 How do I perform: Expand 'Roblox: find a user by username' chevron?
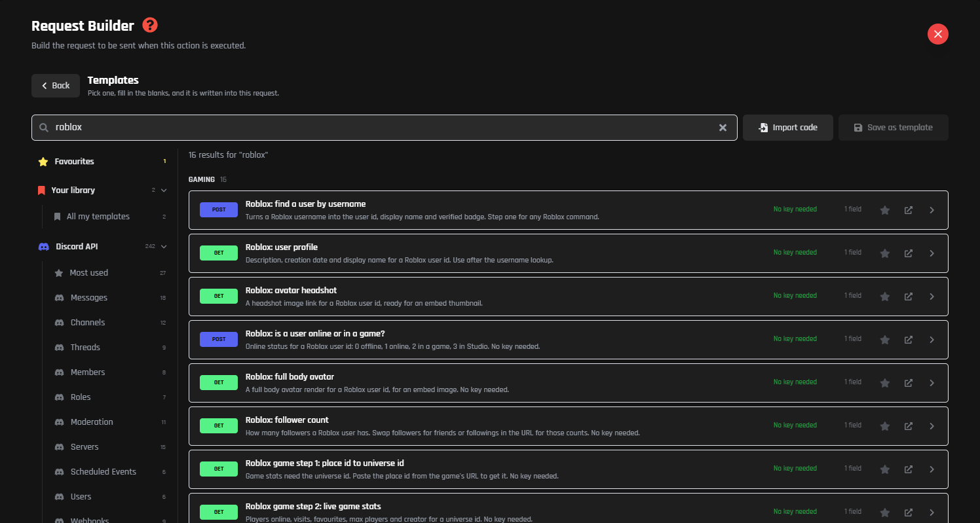point(932,210)
